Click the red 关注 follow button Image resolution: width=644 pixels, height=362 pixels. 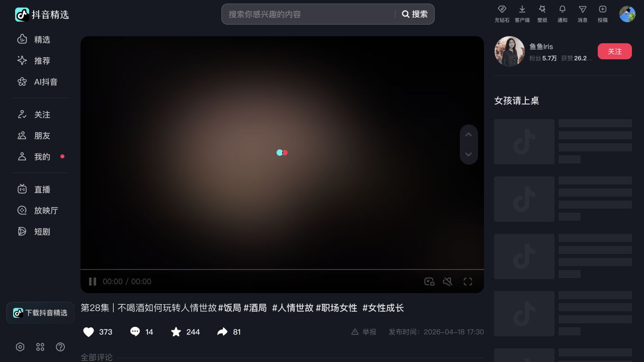615,51
